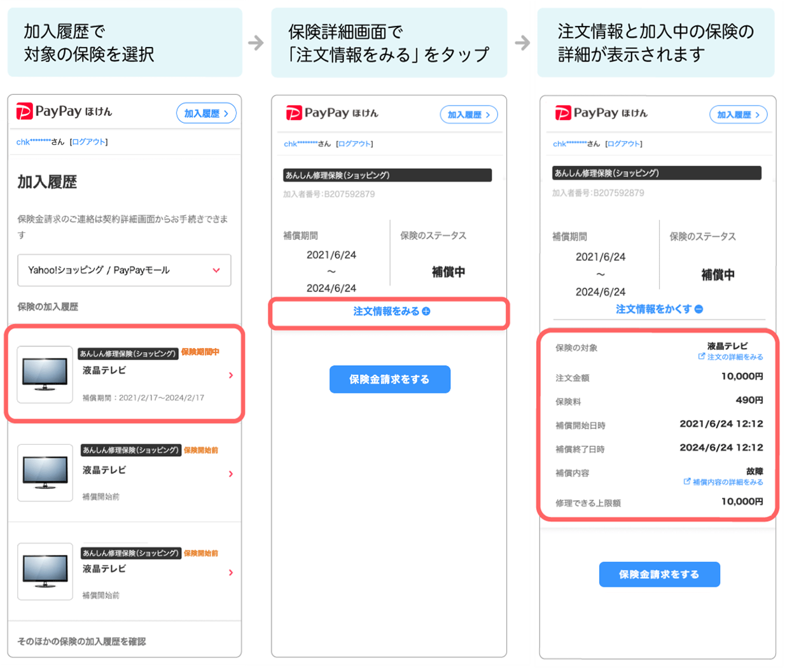785x672 pixels.
Task: Click PayPay ほけん logo on the 加入履歴 list screen
Action: coord(64,112)
